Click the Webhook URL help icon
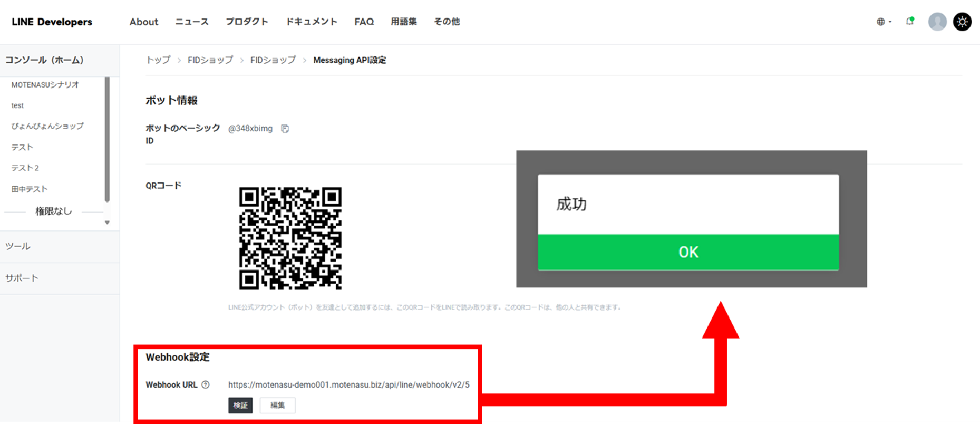This screenshot has height=424, width=980. [x=206, y=385]
